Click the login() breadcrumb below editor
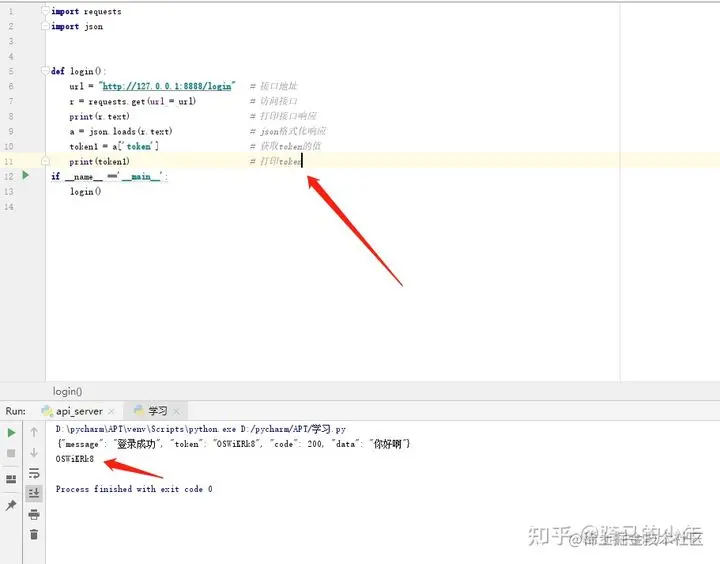 click(x=68, y=391)
